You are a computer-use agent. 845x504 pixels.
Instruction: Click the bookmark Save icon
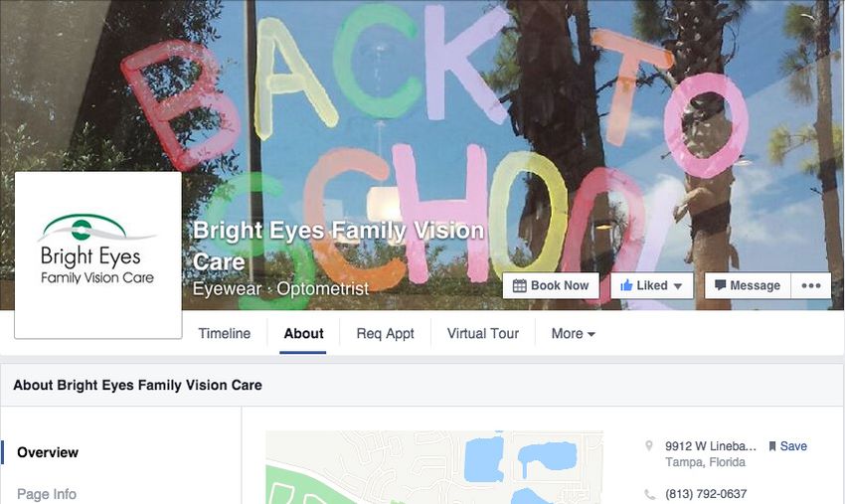point(771,446)
